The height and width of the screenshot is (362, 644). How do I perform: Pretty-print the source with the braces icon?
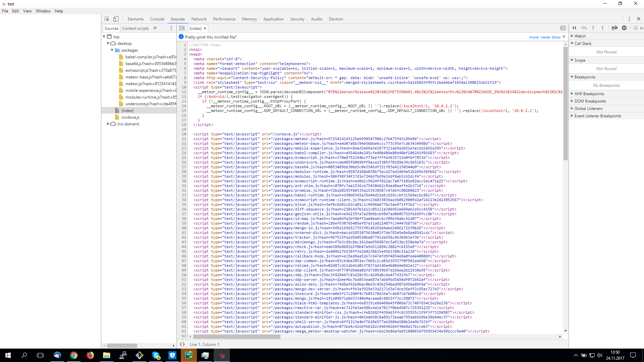click(183, 344)
